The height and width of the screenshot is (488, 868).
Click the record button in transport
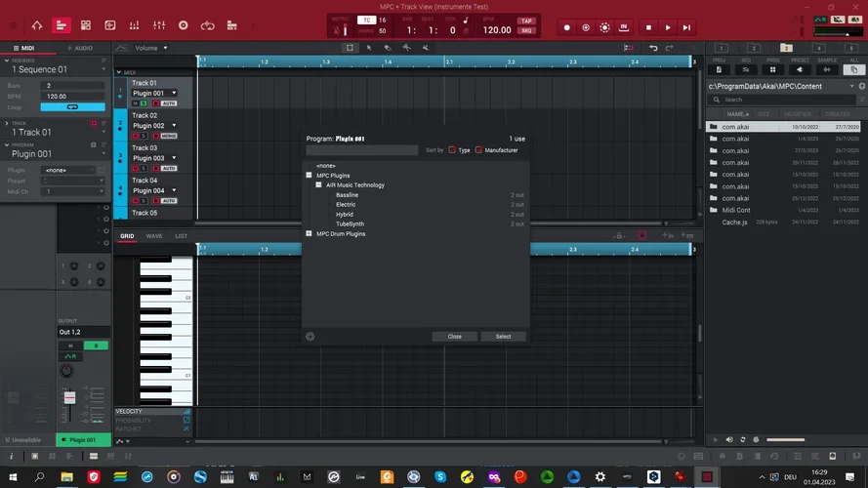point(567,27)
